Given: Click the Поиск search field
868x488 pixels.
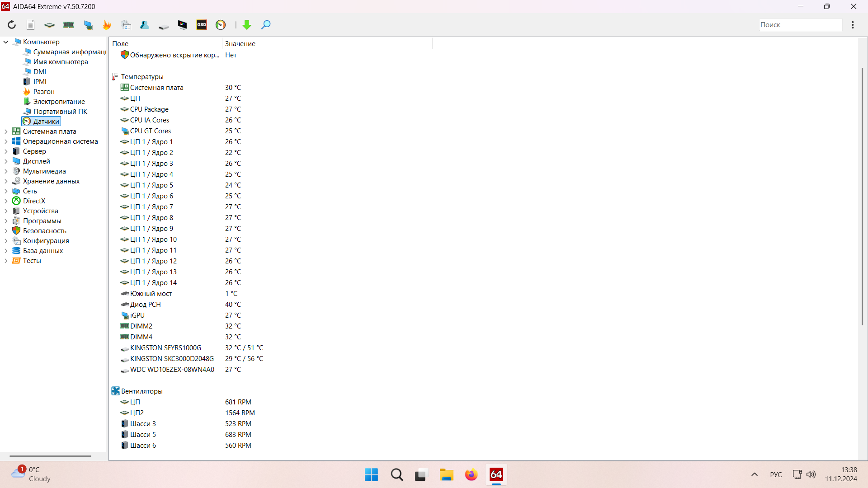Looking at the screenshot, I should point(800,25).
